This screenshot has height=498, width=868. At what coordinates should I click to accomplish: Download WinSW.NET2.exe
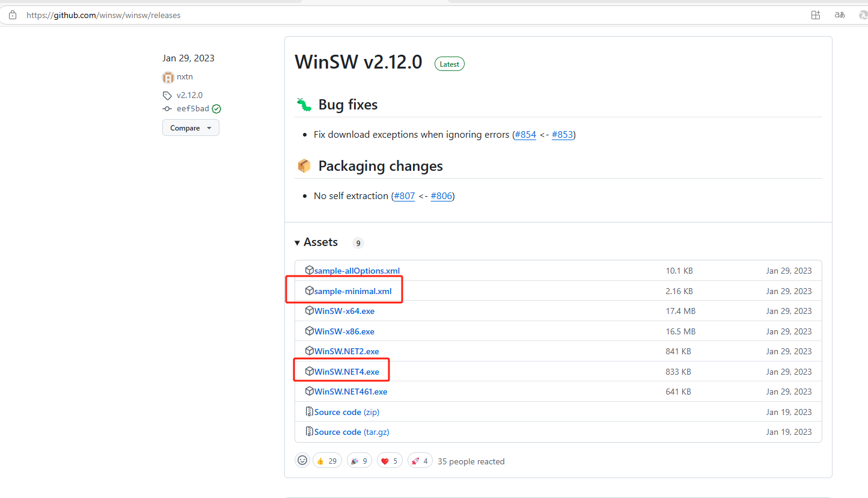(x=347, y=351)
